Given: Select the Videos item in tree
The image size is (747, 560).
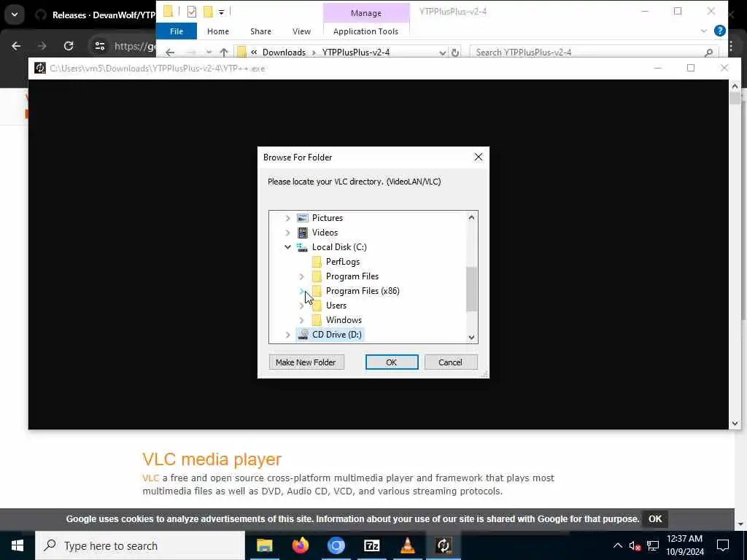Looking at the screenshot, I should click(325, 233).
